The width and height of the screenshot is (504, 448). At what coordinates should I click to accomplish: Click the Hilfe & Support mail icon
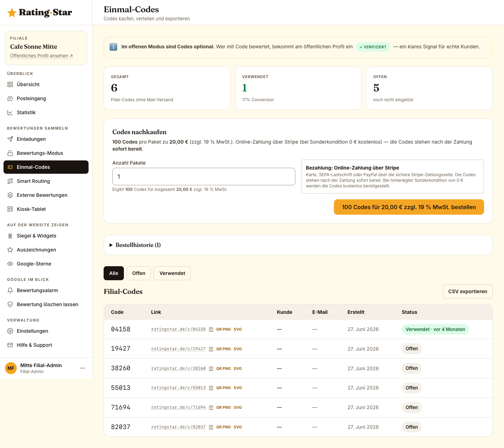(x=10, y=345)
